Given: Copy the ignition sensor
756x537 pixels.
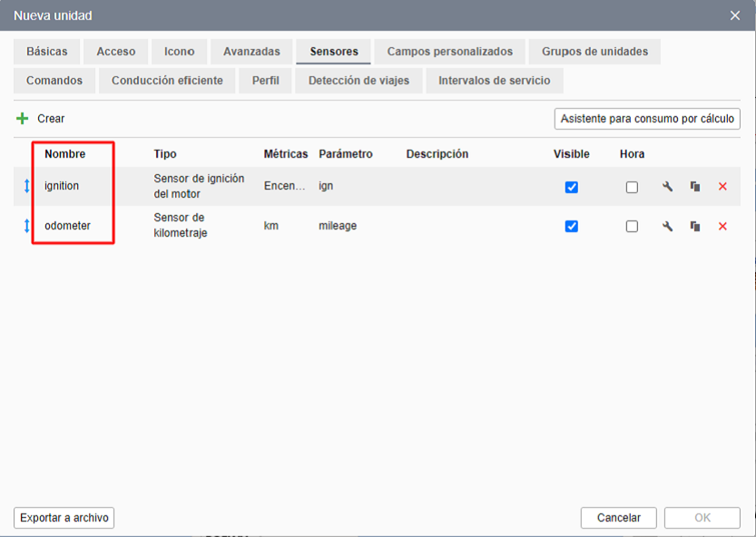Looking at the screenshot, I should point(695,187).
